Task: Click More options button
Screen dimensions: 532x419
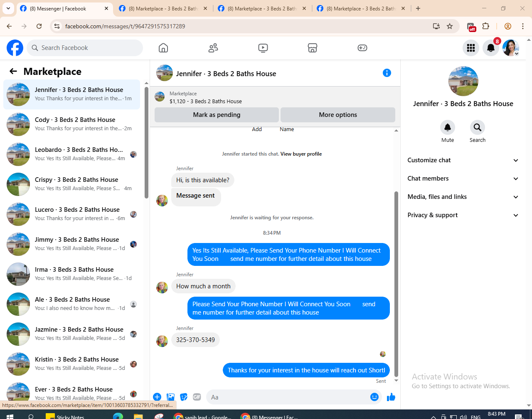Action: click(x=338, y=115)
